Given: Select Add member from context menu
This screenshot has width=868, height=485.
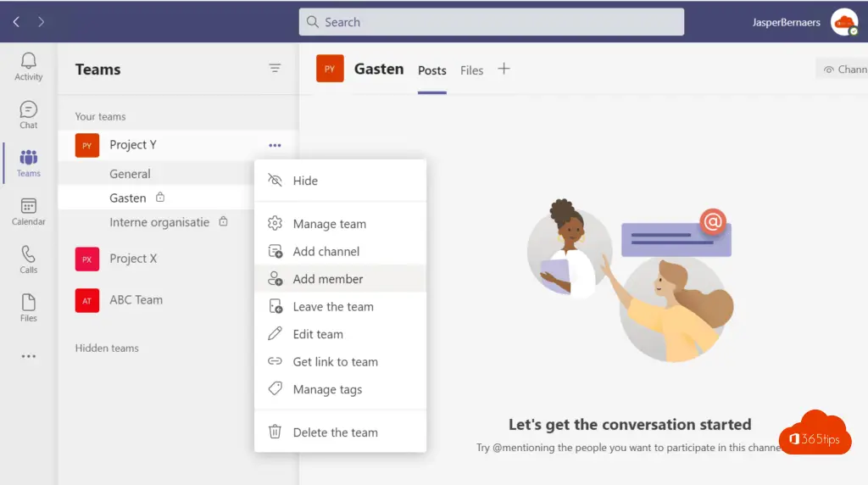Looking at the screenshot, I should coord(327,279).
